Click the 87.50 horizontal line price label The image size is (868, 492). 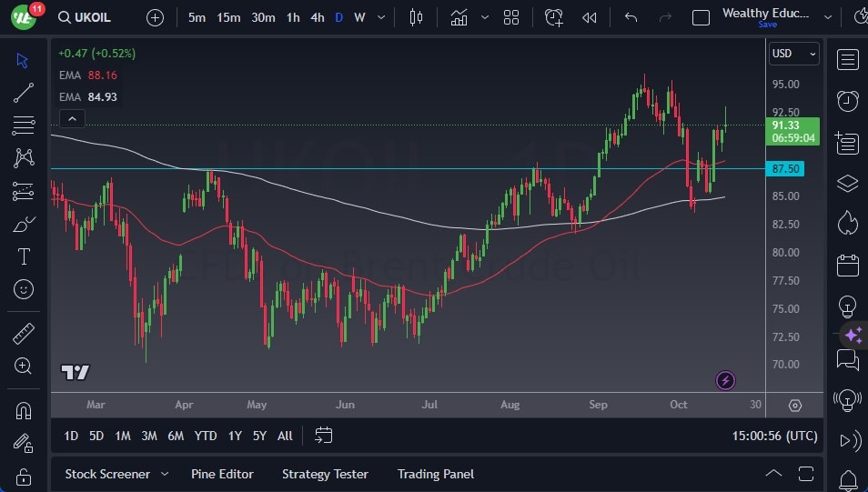[x=787, y=169]
